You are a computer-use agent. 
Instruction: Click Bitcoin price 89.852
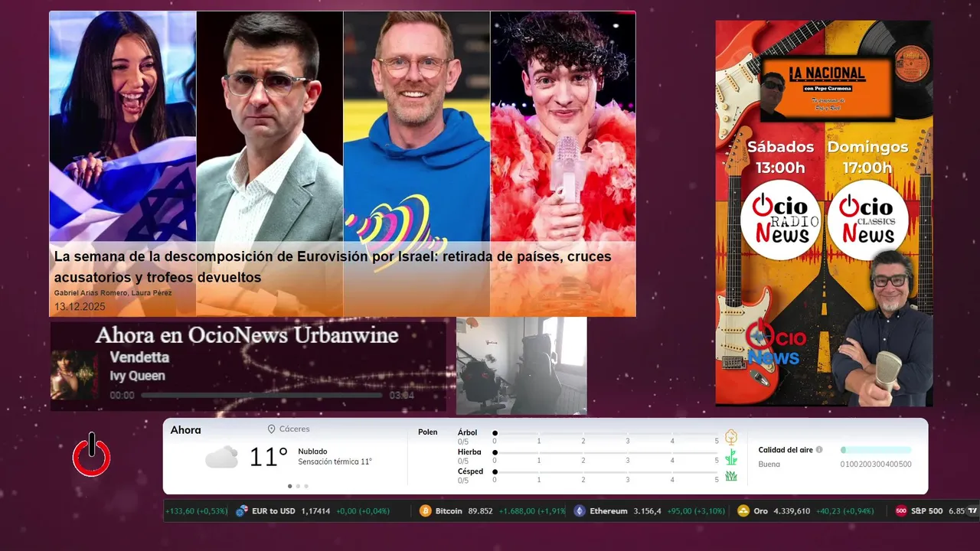pos(480,511)
